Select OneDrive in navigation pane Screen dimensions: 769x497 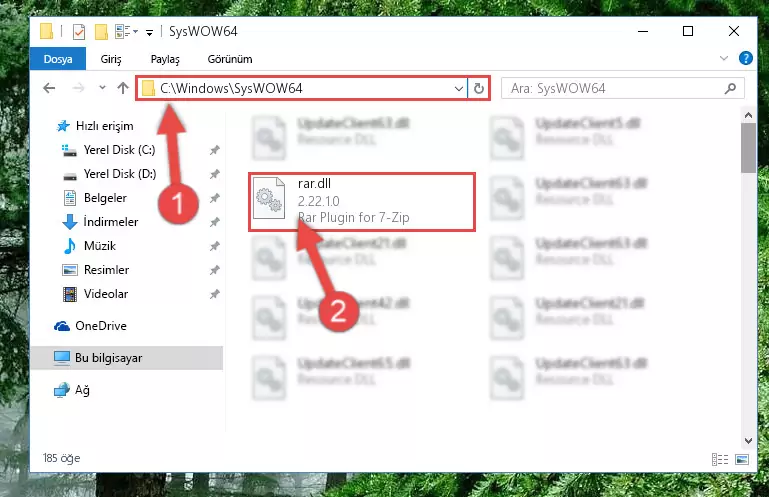click(90, 326)
